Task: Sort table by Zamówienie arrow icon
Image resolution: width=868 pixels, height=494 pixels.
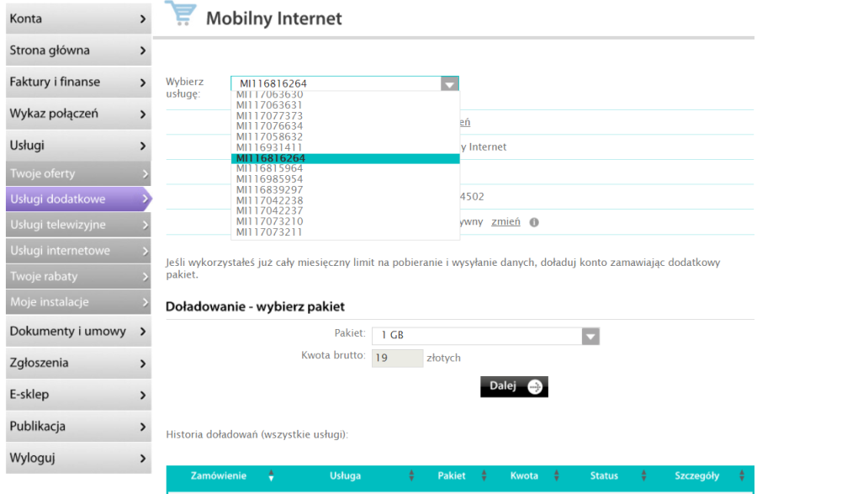Action: (271, 476)
